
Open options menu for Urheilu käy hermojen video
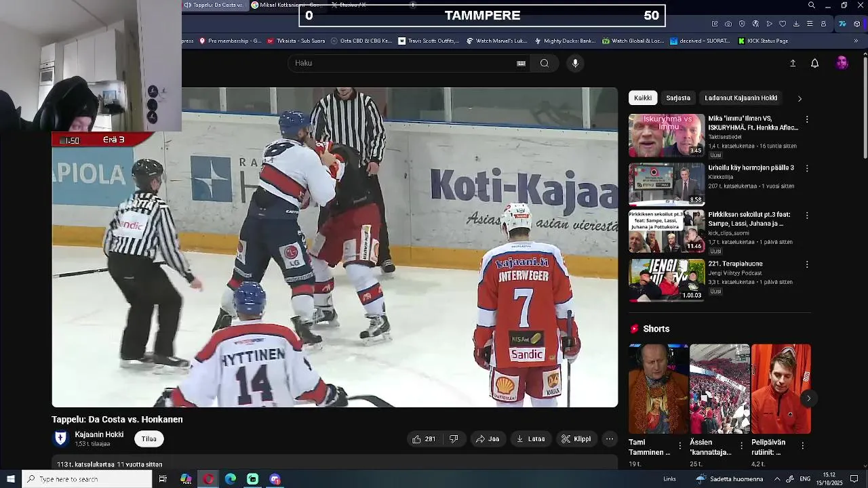(x=807, y=168)
